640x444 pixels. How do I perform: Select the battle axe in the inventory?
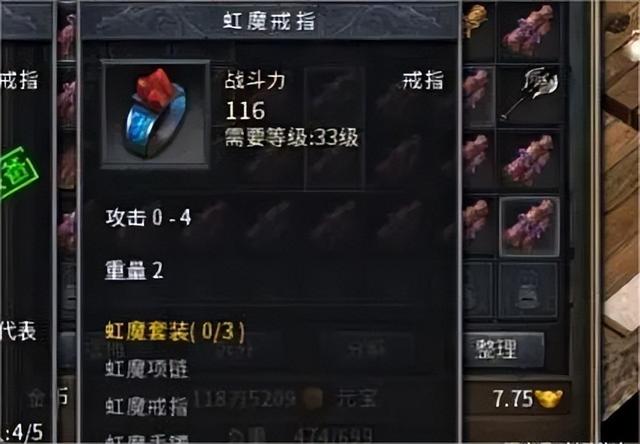[x=529, y=93]
